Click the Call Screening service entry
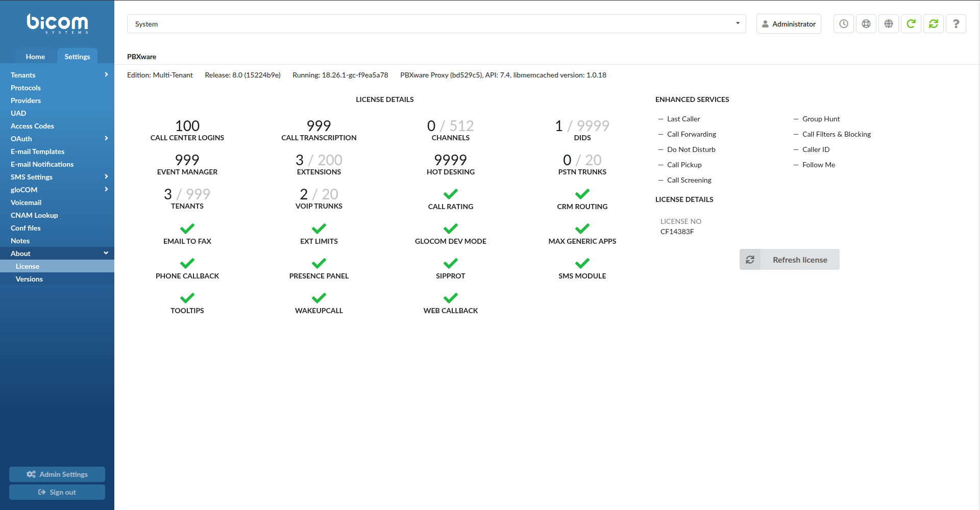 pos(689,180)
